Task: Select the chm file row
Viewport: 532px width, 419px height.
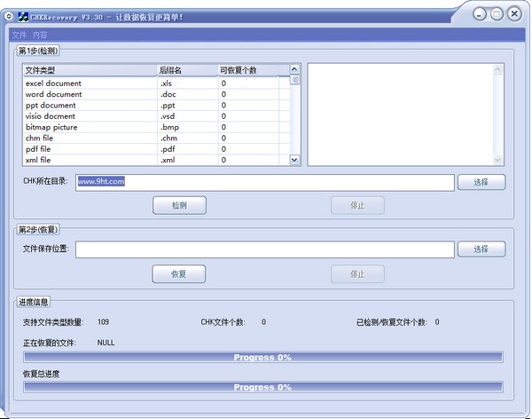Action: (156, 138)
